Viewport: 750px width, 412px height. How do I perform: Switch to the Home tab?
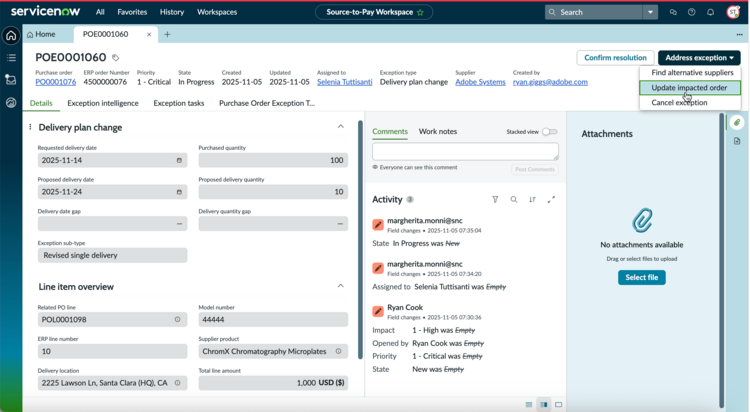[x=41, y=34]
